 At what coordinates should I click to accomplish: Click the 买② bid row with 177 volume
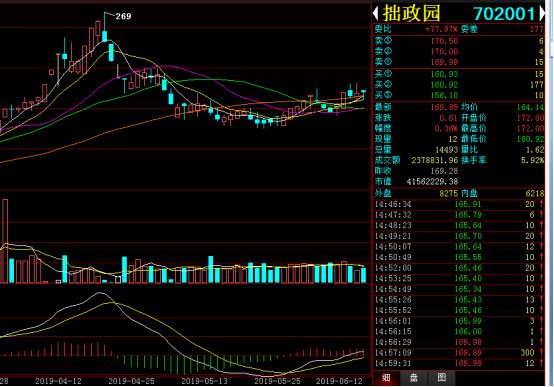click(459, 84)
